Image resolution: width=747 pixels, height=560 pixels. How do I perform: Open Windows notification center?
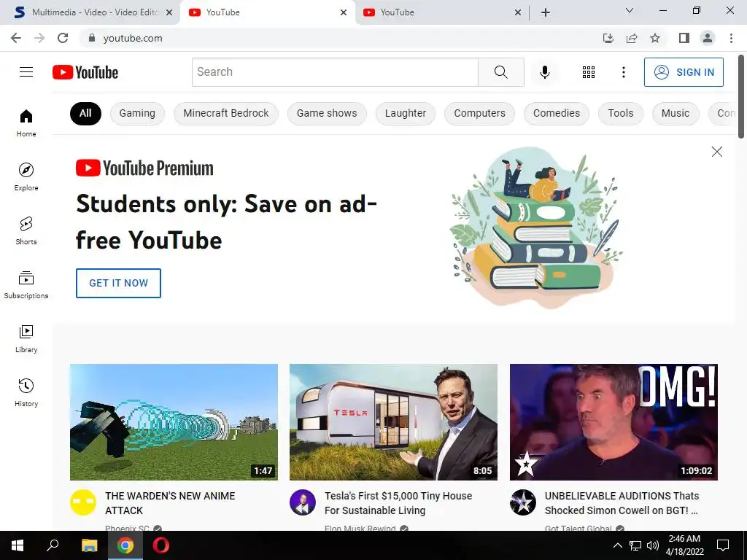point(723,545)
